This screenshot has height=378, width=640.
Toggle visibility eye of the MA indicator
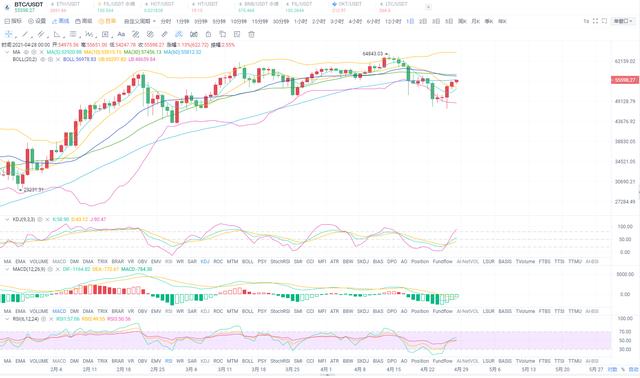(26, 52)
